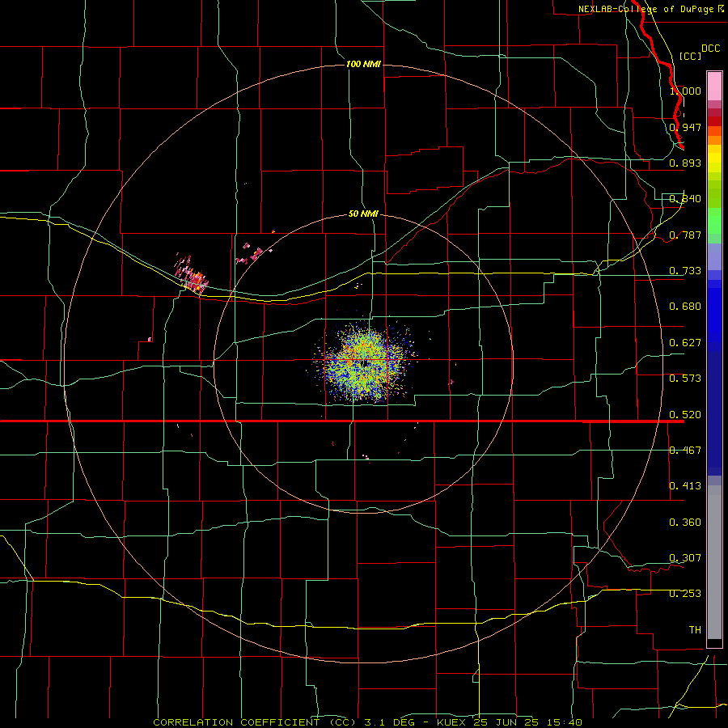The image size is (728, 728).
Task: Click the DCC label above the color scale
Action: [x=711, y=49]
